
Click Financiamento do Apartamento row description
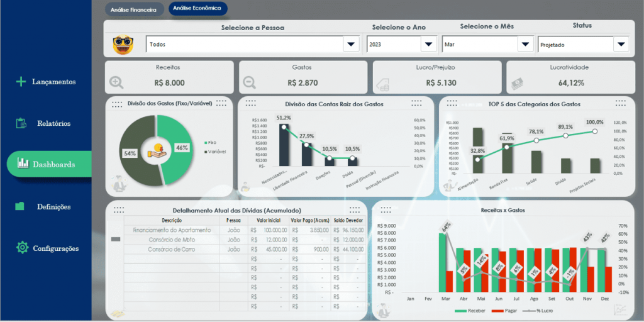tap(172, 230)
